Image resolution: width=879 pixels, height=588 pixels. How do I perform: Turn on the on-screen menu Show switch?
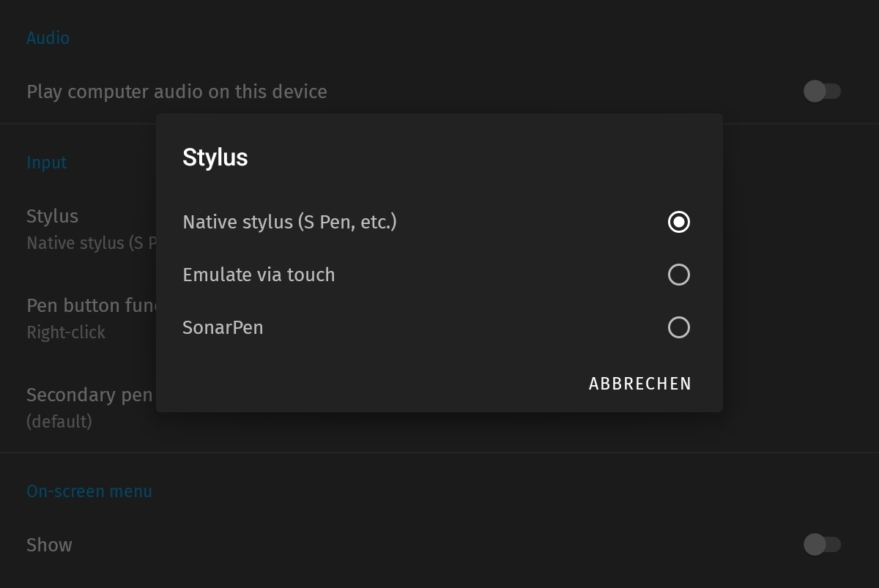tap(823, 545)
